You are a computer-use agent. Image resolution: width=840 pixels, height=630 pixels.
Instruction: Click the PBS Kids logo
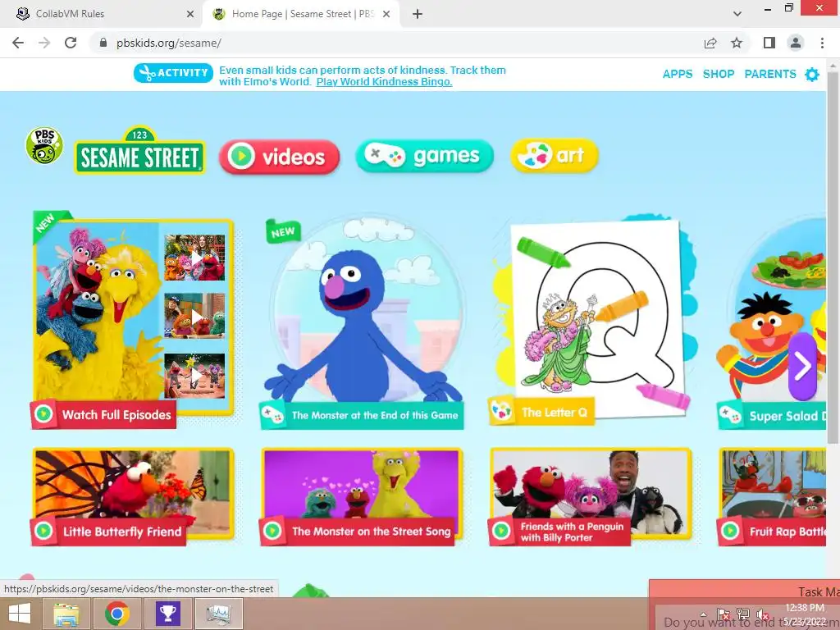coord(44,146)
